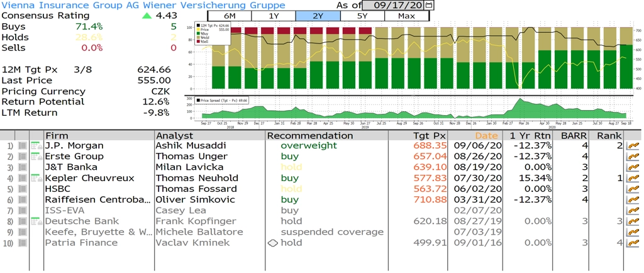Switch the chart range to 5Y
The height and width of the screenshot is (273, 644).
coord(362,16)
